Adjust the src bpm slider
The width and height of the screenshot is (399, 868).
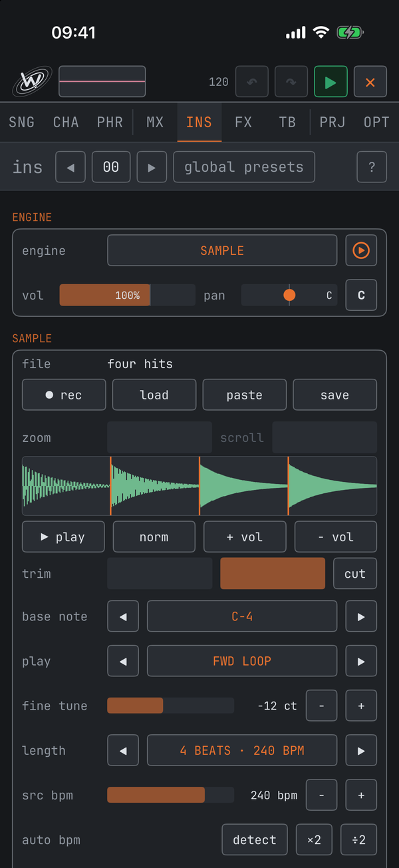tap(171, 795)
